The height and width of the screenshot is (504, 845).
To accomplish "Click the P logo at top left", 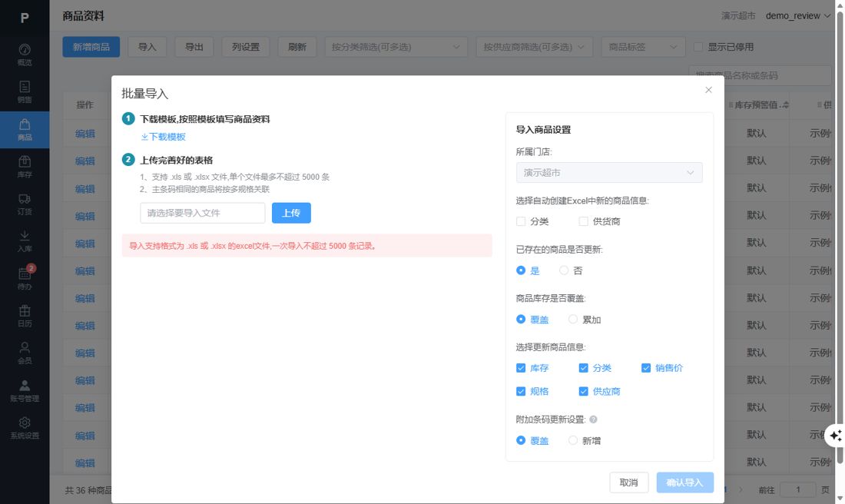I will point(25,18).
